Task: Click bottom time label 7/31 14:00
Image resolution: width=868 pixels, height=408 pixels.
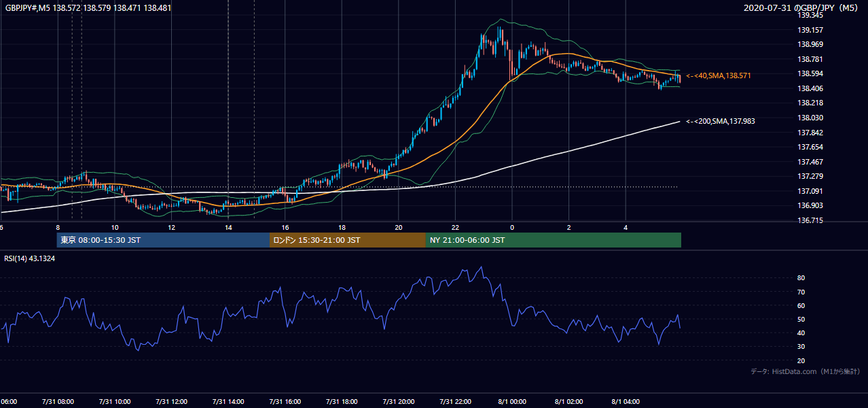Action: [228, 402]
